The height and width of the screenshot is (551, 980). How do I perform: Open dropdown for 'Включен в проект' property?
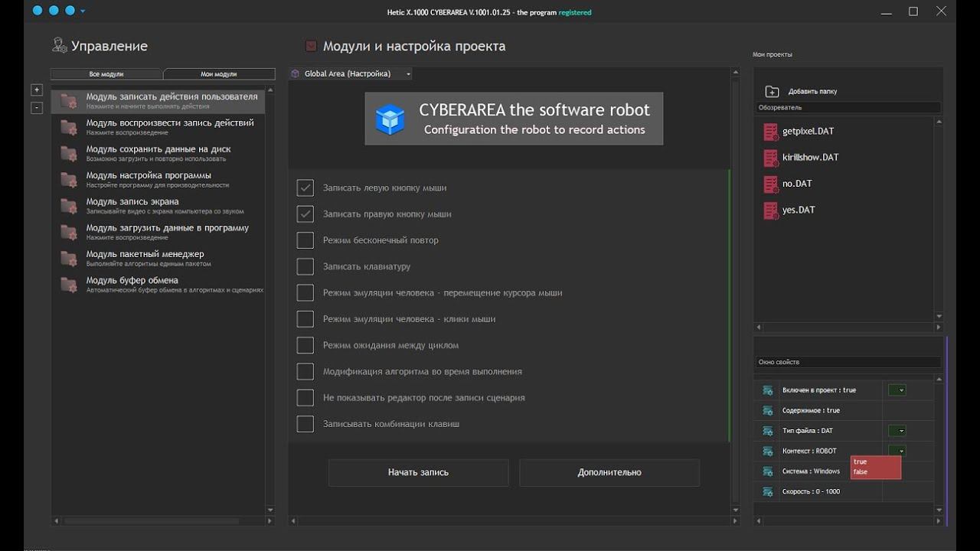[x=897, y=390]
